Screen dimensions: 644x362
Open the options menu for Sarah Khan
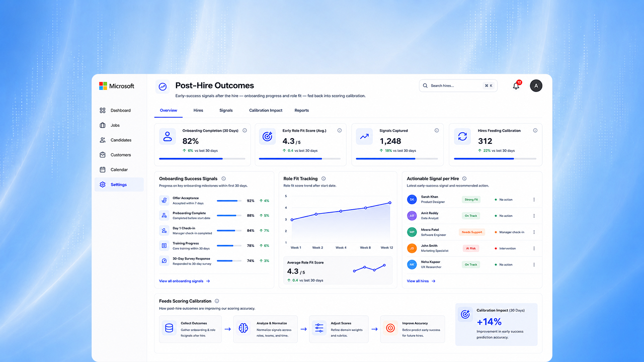pyautogui.click(x=534, y=200)
